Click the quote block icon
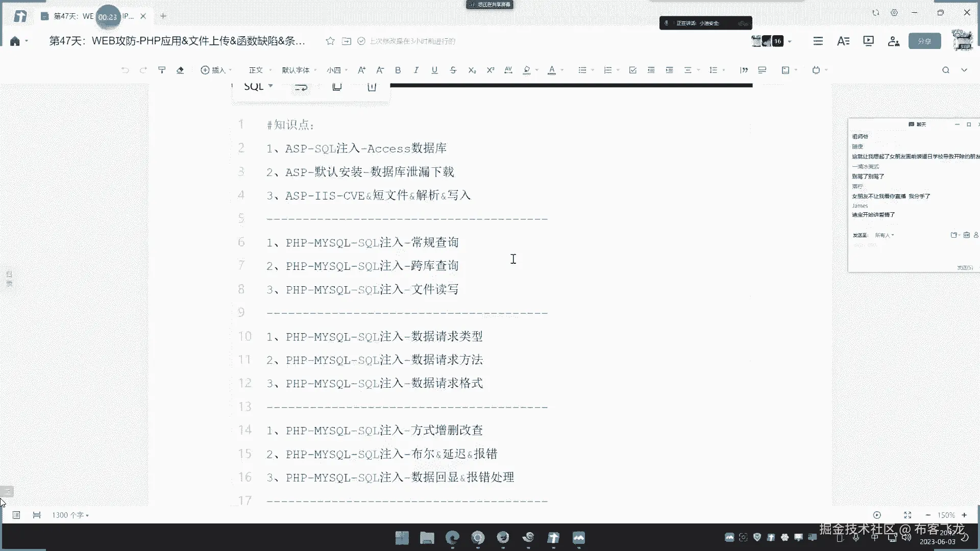The width and height of the screenshot is (980, 551). tap(744, 70)
